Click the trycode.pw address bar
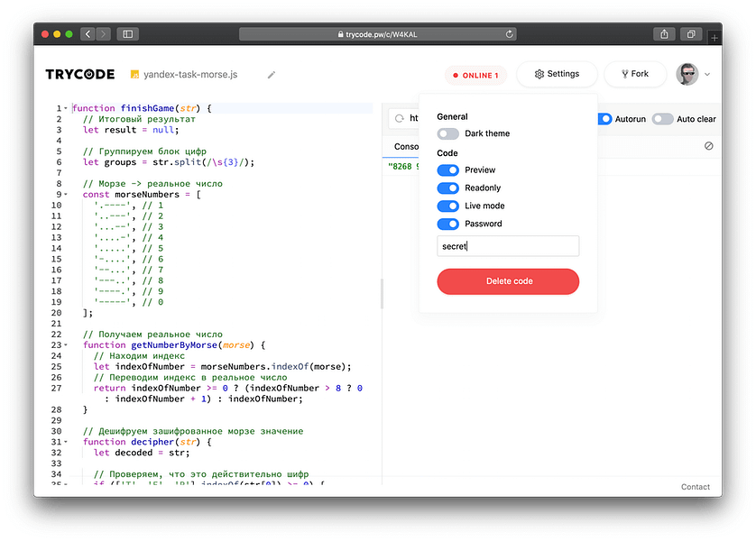The height and width of the screenshot is (541, 756). (377, 34)
